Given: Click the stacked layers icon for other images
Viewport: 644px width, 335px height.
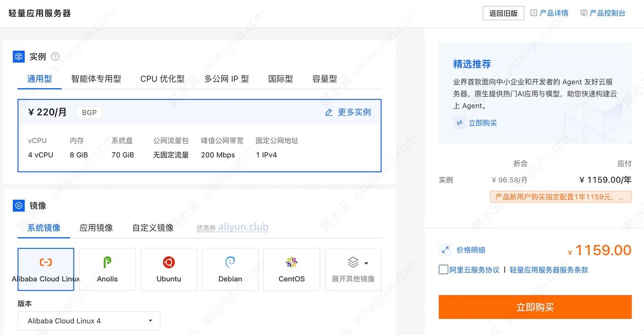Looking at the screenshot, I should click(353, 262).
